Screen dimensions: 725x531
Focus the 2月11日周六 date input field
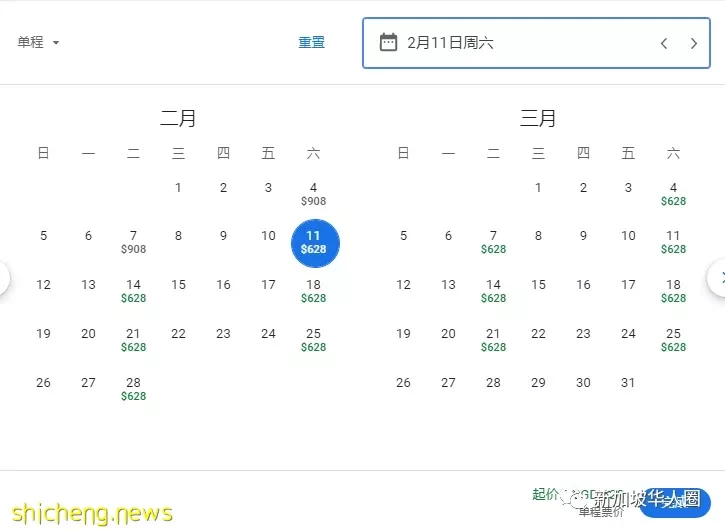click(x=536, y=43)
